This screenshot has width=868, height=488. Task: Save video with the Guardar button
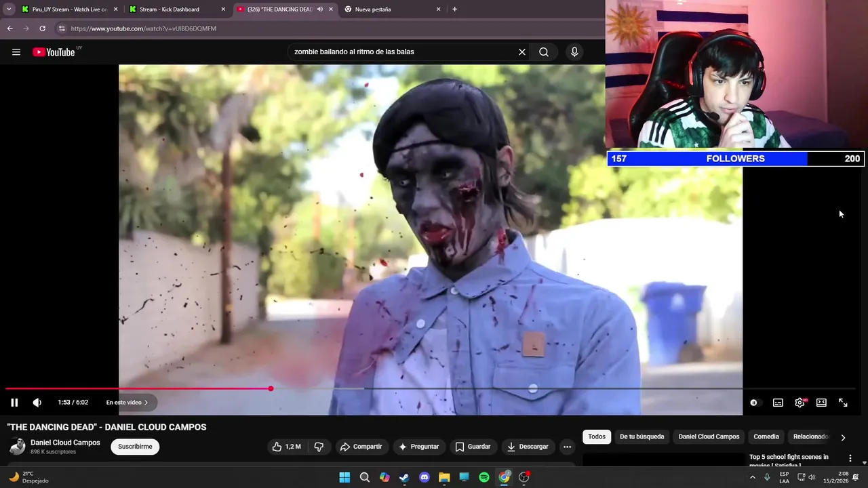tap(473, 447)
